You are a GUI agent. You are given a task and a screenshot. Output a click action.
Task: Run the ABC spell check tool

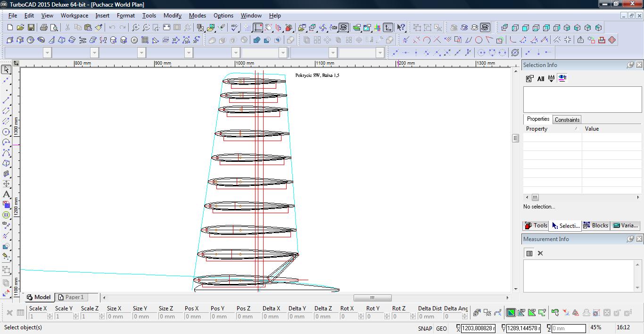(x=234, y=28)
